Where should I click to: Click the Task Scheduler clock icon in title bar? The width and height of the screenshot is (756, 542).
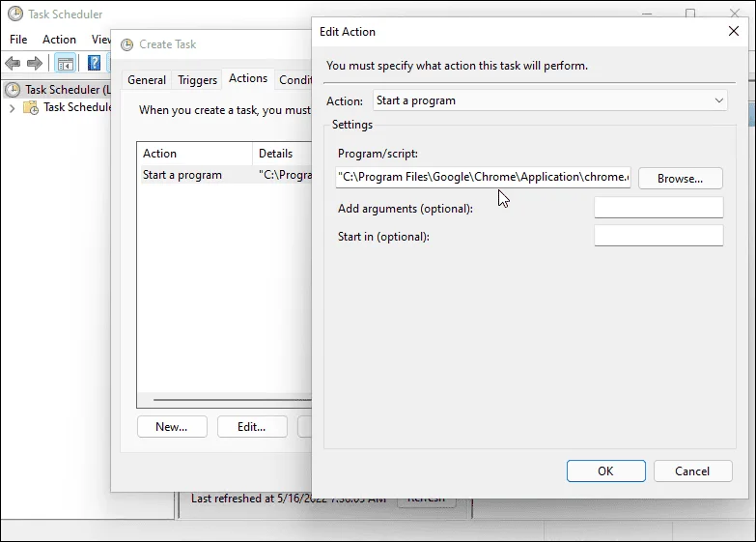[14, 14]
